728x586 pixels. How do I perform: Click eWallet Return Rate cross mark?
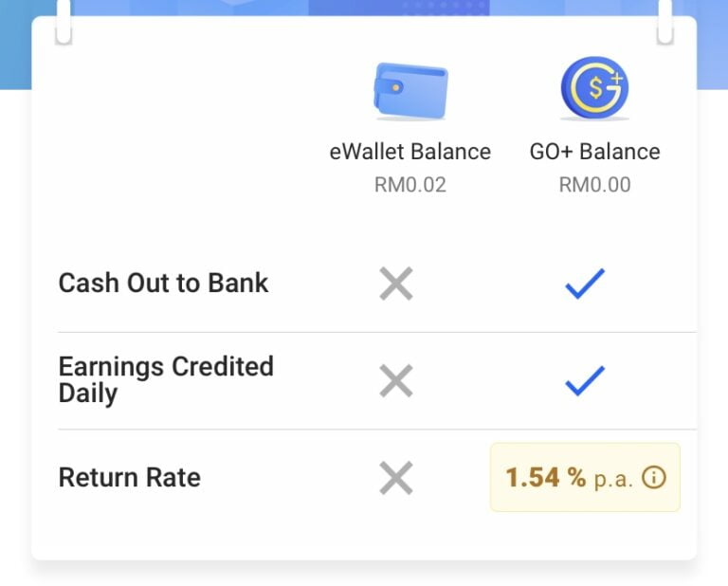coord(396,478)
